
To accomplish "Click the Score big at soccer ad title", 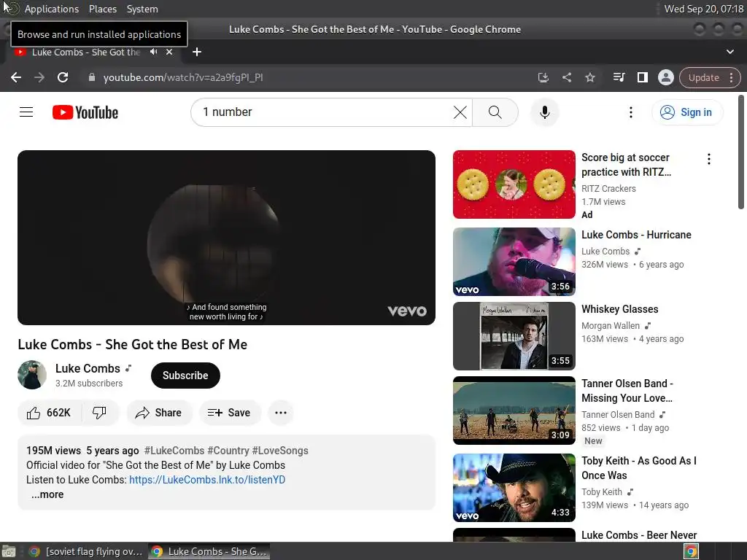I will click(626, 165).
